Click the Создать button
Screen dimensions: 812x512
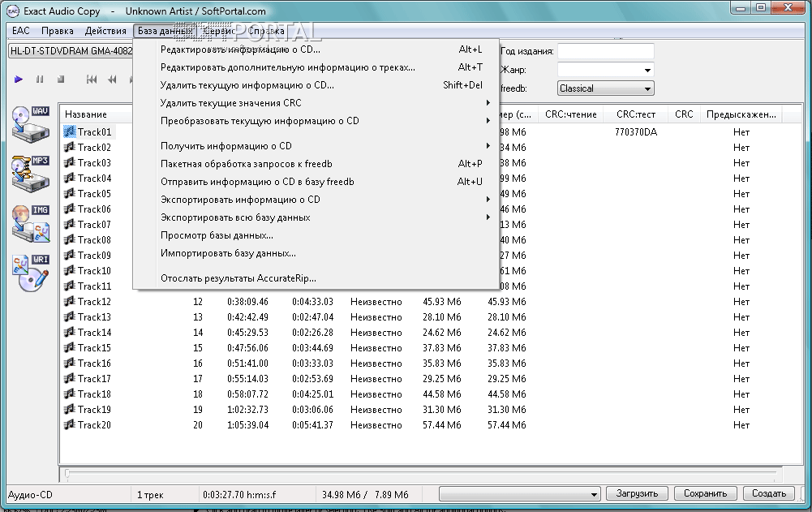point(769,493)
